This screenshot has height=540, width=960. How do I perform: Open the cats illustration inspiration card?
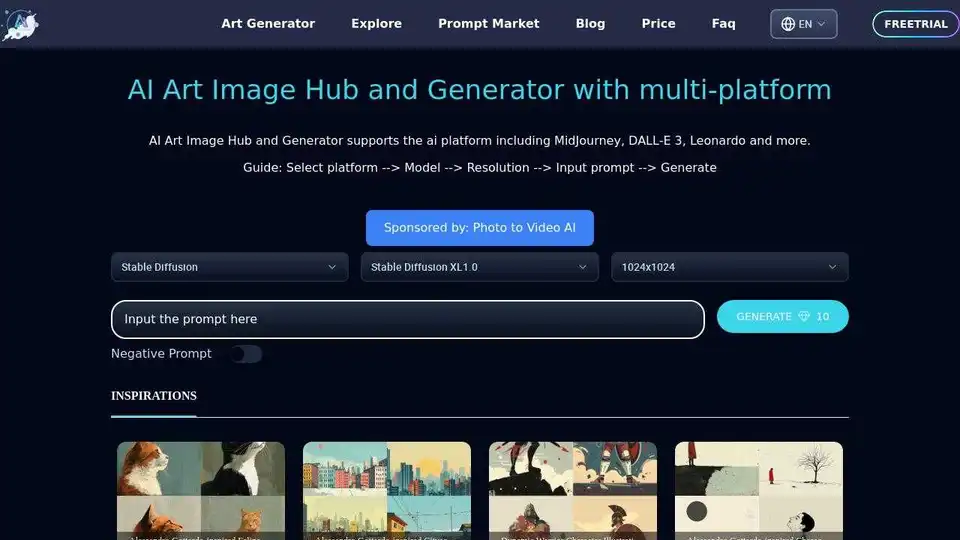tap(201, 491)
